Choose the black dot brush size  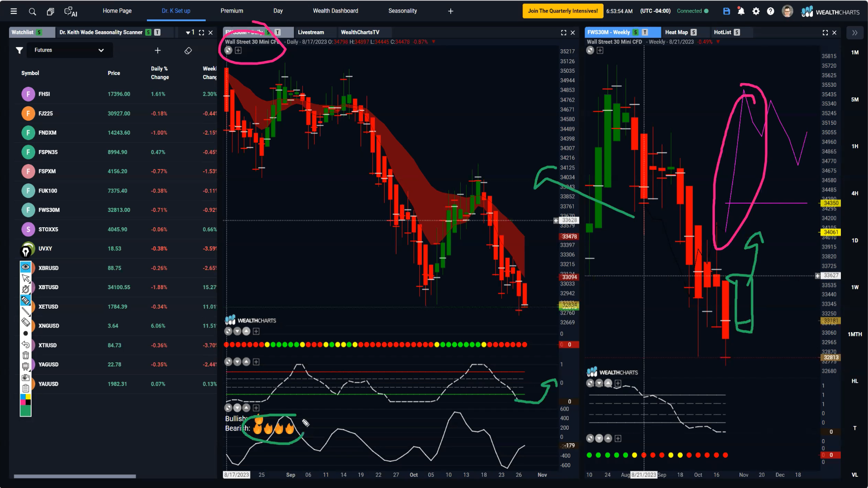tap(26, 333)
